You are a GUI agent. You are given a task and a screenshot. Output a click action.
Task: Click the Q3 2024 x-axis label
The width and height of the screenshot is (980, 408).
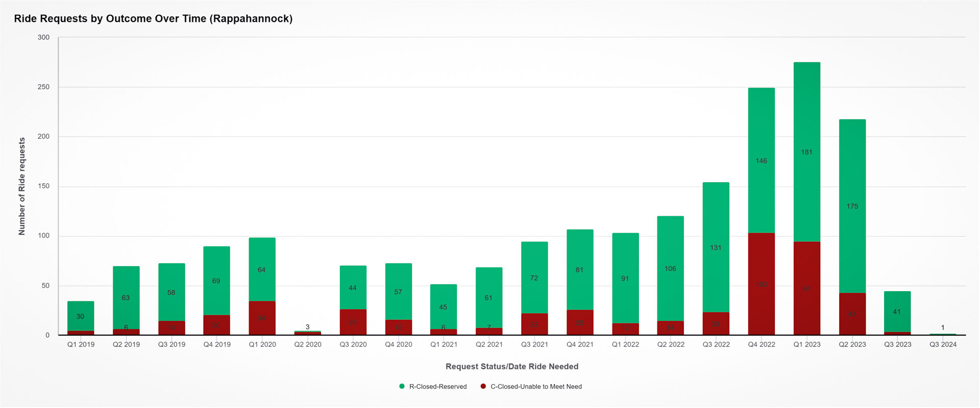[x=942, y=345]
